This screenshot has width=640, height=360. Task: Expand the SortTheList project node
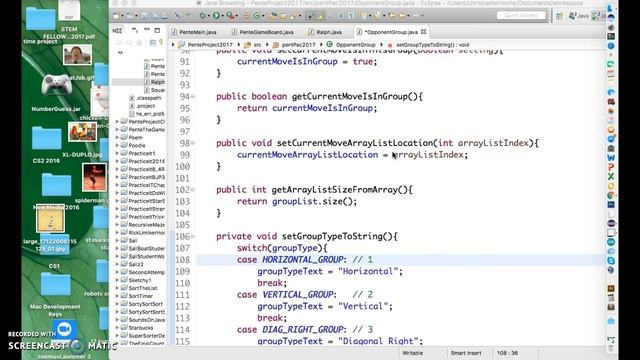click(117, 288)
